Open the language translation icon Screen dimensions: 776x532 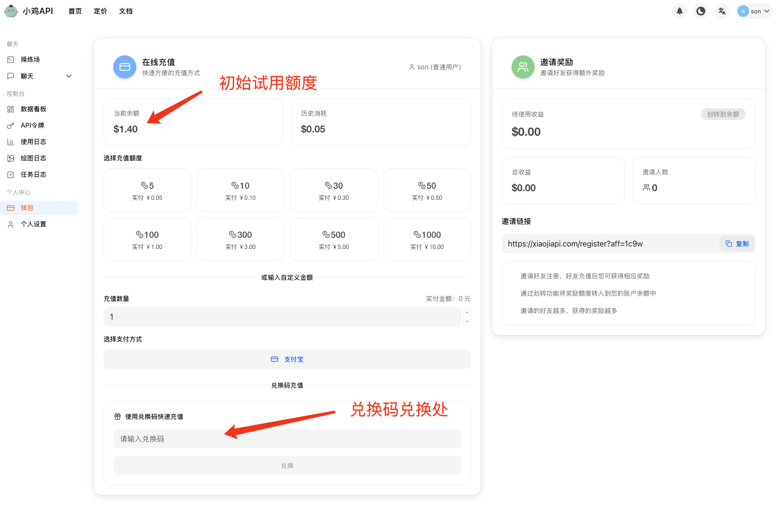click(722, 11)
